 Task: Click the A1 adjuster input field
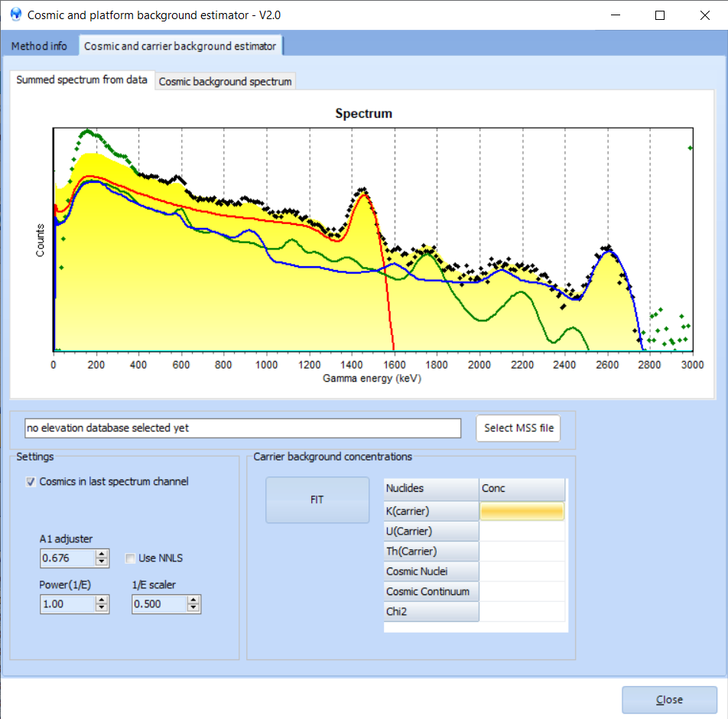(x=67, y=558)
